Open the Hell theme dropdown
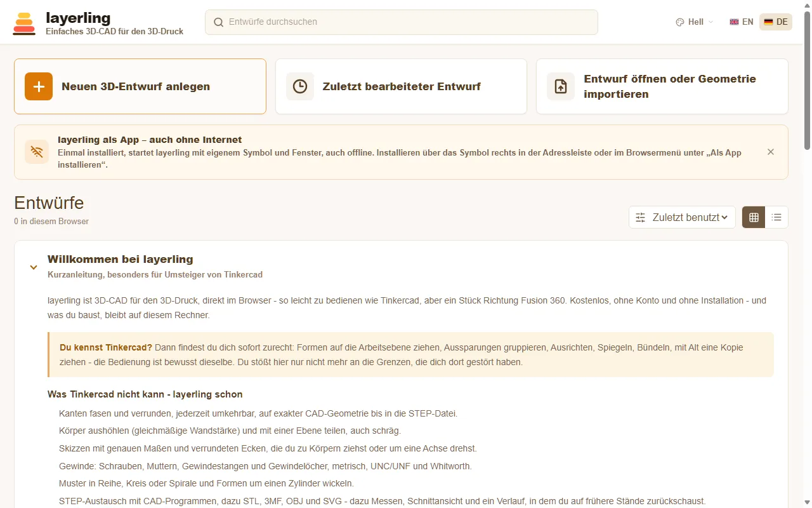The height and width of the screenshot is (508, 812). point(695,22)
